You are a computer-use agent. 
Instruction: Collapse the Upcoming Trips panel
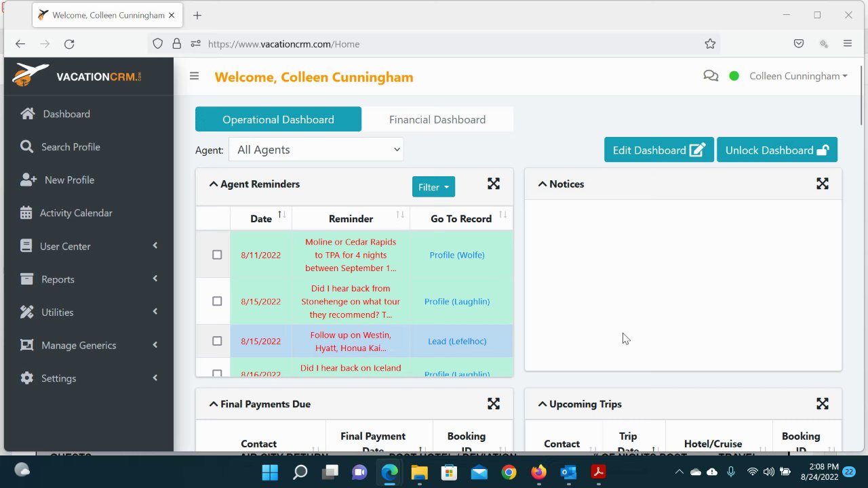[542, 404]
